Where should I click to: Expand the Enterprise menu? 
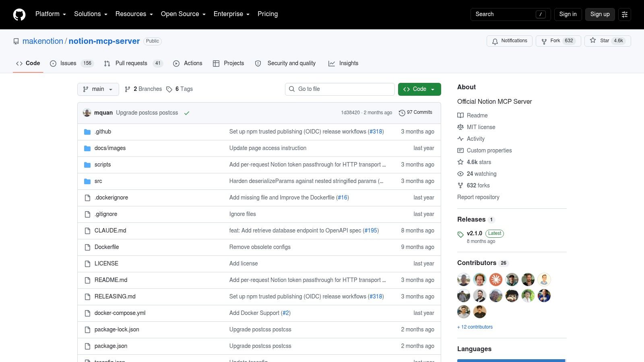point(231,14)
